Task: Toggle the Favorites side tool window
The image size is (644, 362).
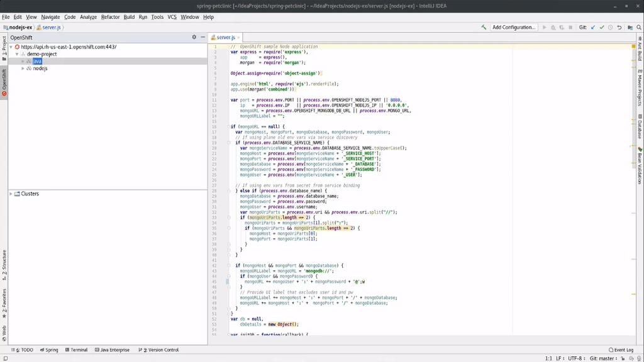Action: 4,303
